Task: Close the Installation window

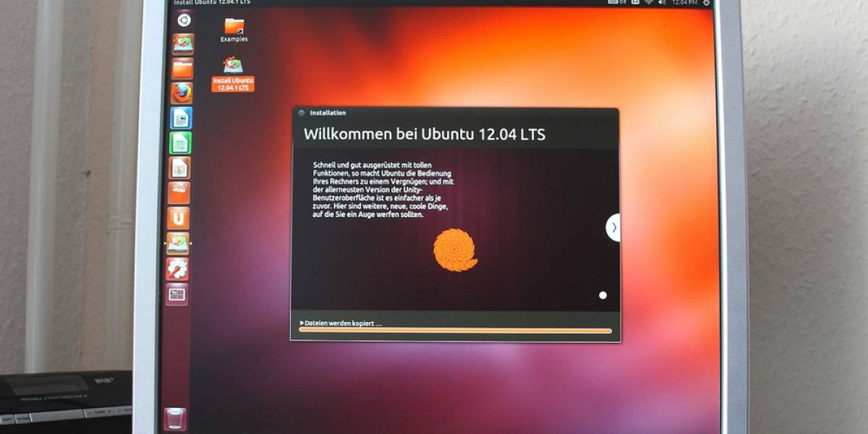Action: (x=301, y=113)
